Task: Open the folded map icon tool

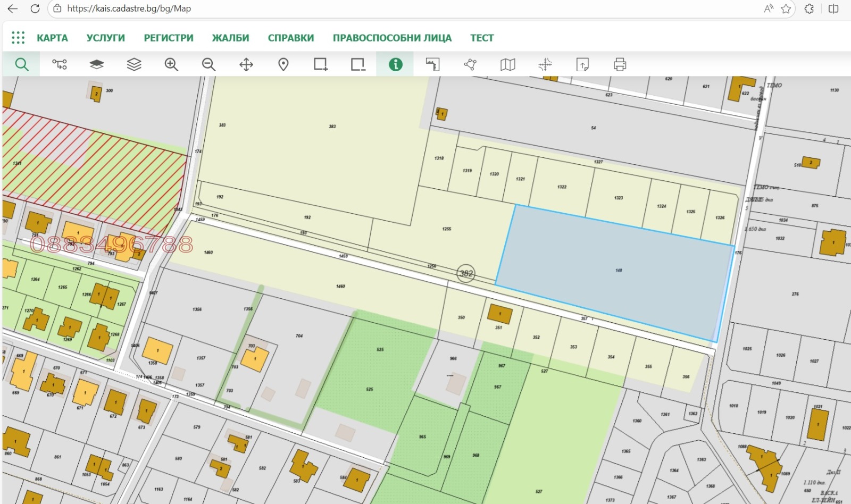Action: [x=507, y=65]
